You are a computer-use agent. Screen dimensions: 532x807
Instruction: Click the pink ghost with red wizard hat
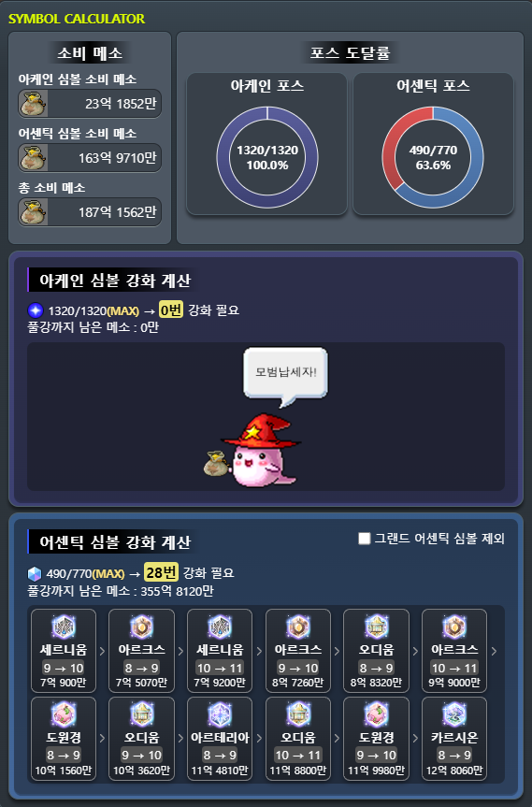point(260,451)
